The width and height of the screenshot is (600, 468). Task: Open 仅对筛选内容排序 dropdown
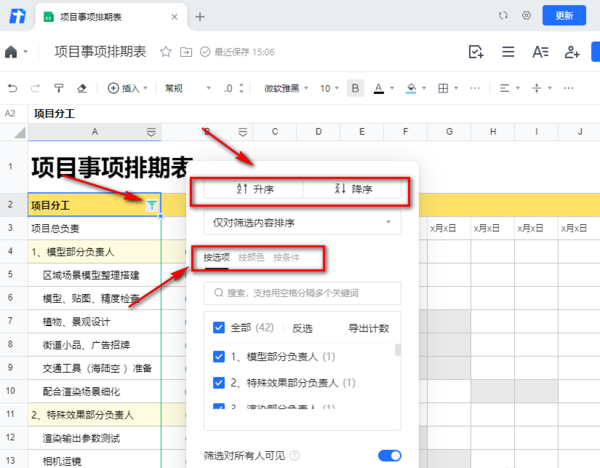click(301, 222)
